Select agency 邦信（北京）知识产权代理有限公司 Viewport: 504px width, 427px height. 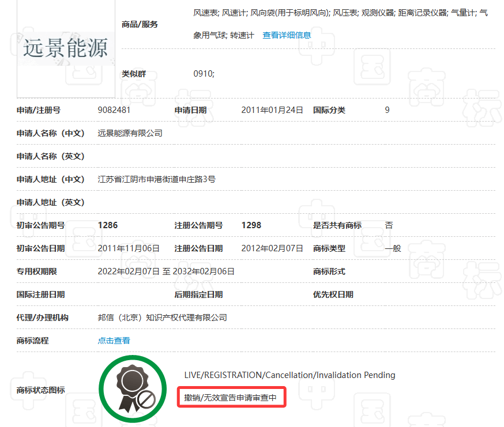[x=162, y=318]
